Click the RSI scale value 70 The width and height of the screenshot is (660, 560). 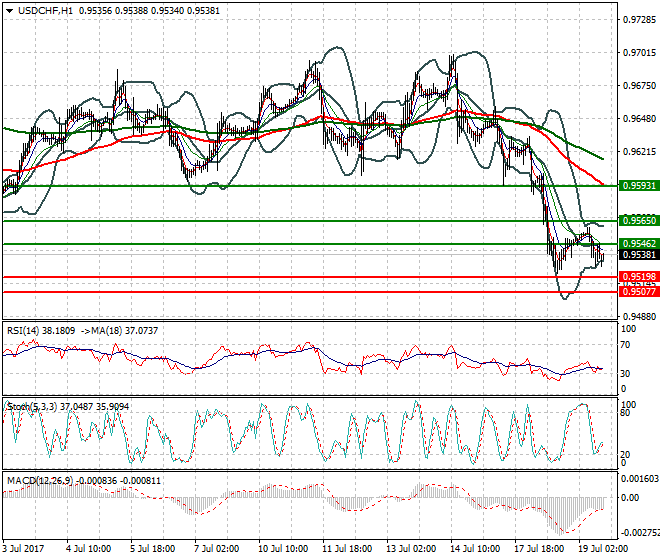(x=625, y=345)
